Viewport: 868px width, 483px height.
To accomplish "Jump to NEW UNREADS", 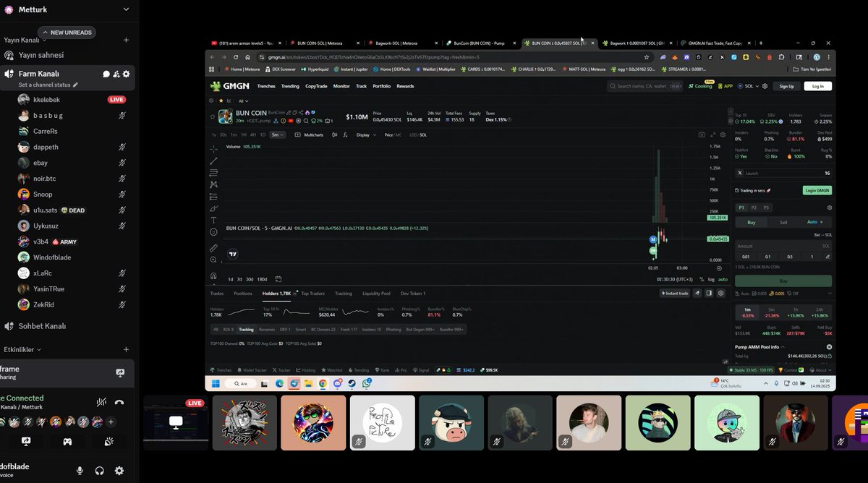I will pyautogui.click(x=68, y=33).
